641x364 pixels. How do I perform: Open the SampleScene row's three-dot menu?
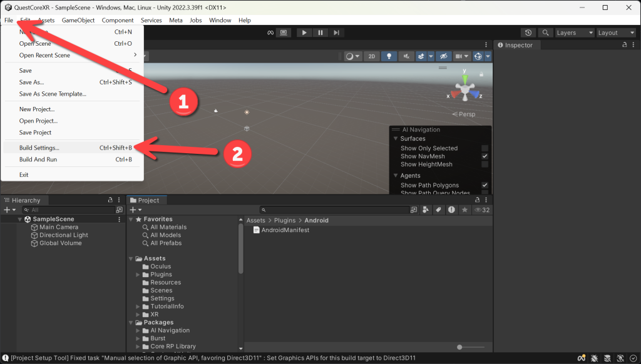click(120, 220)
